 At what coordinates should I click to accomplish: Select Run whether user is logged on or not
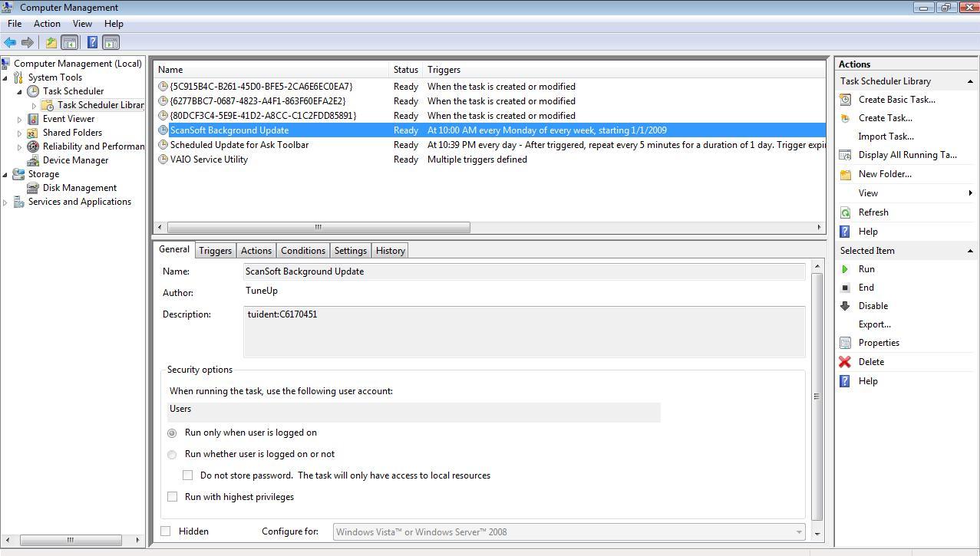tap(172, 455)
